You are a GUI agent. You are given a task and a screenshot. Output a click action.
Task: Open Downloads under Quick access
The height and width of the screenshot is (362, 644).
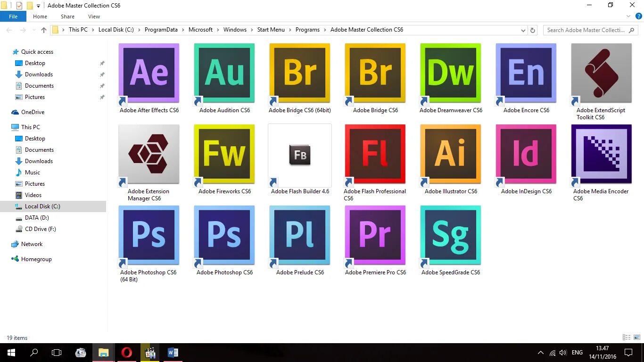pos(39,74)
